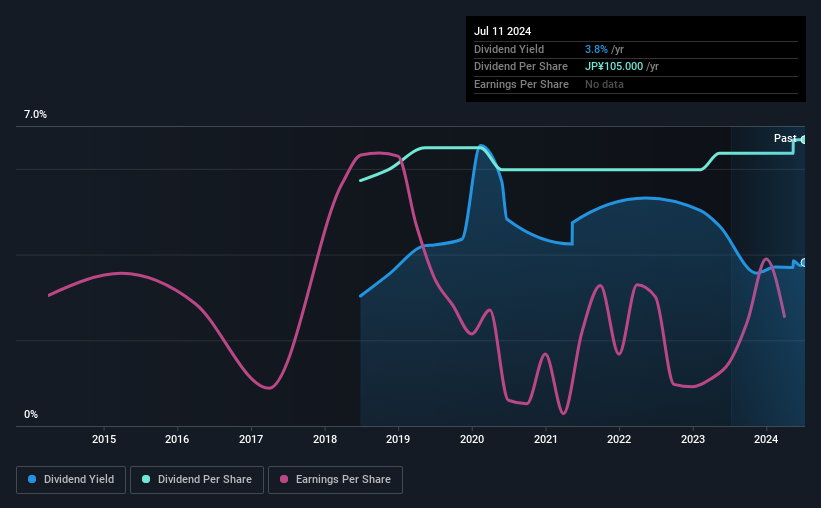The image size is (821, 508).
Task: Click the 7.0% y-axis label
Action: pos(35,115)
